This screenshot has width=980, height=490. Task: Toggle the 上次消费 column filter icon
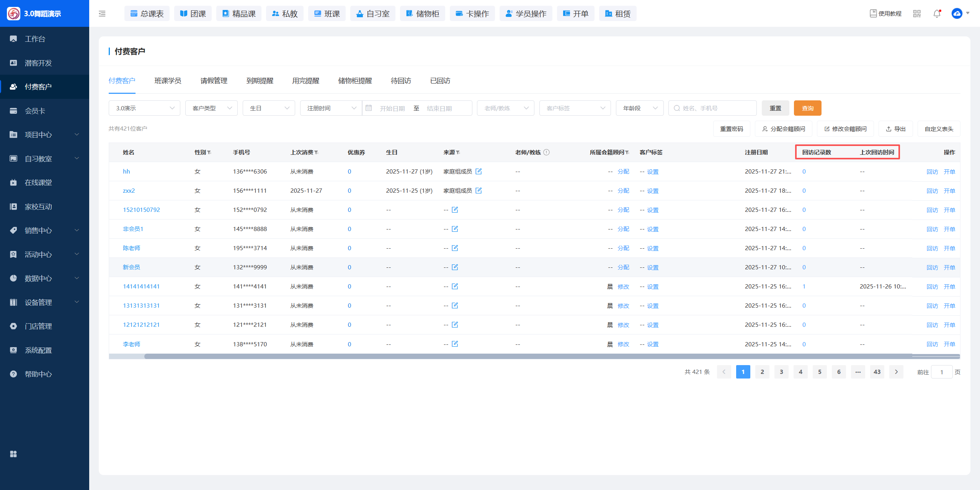pyautogui.click(x=317, y=152)
